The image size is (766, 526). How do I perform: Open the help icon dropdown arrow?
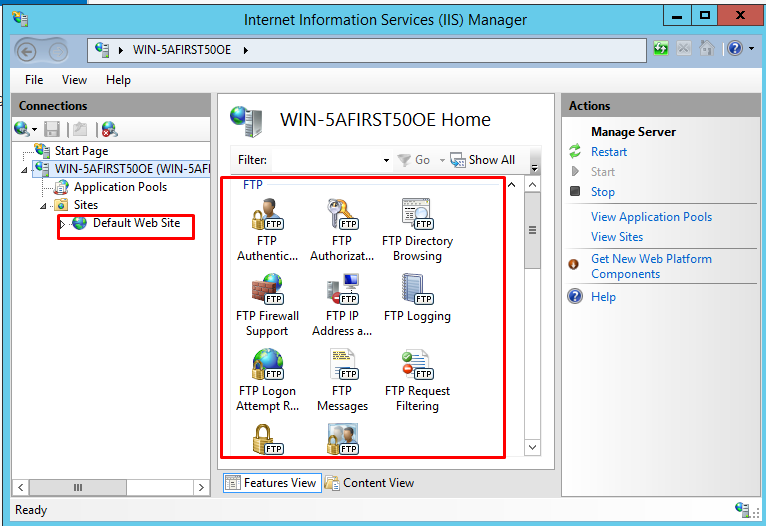(751, 48)
